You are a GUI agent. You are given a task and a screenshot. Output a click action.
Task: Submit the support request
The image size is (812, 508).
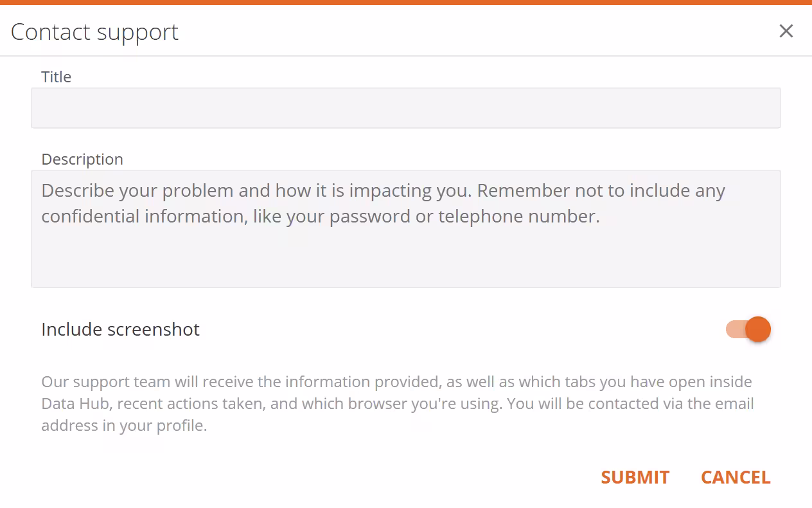coord(635,477)
